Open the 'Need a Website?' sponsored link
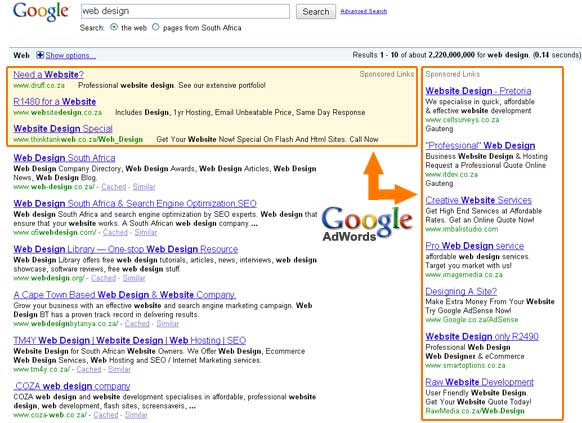This screenshot has width=582, height=423. pyautogui.click(x=49, y=74)
